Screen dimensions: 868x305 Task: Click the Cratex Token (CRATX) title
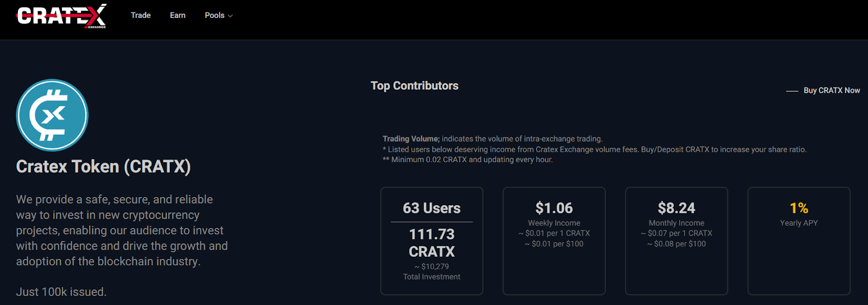coord(104,167)
